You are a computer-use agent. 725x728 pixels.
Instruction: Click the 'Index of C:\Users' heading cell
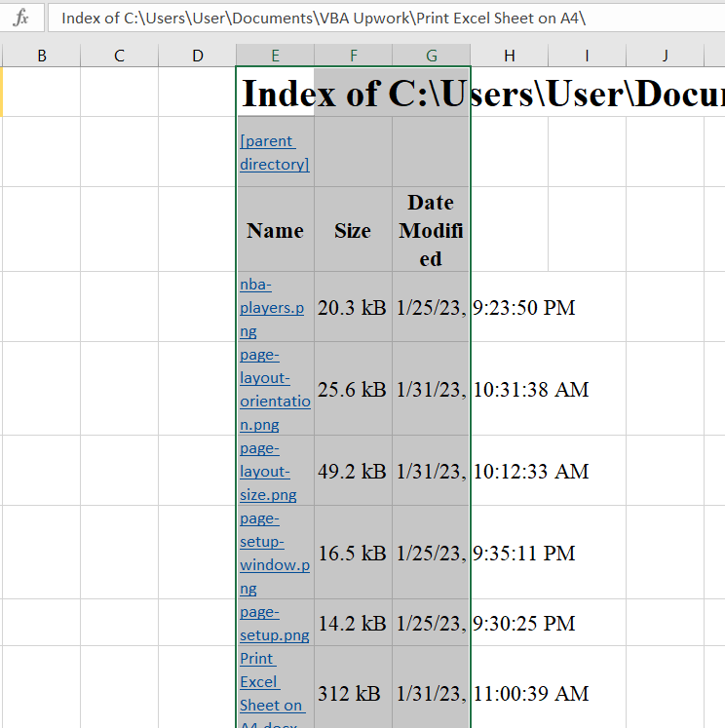pyautogui.click(x=276, y=93)
